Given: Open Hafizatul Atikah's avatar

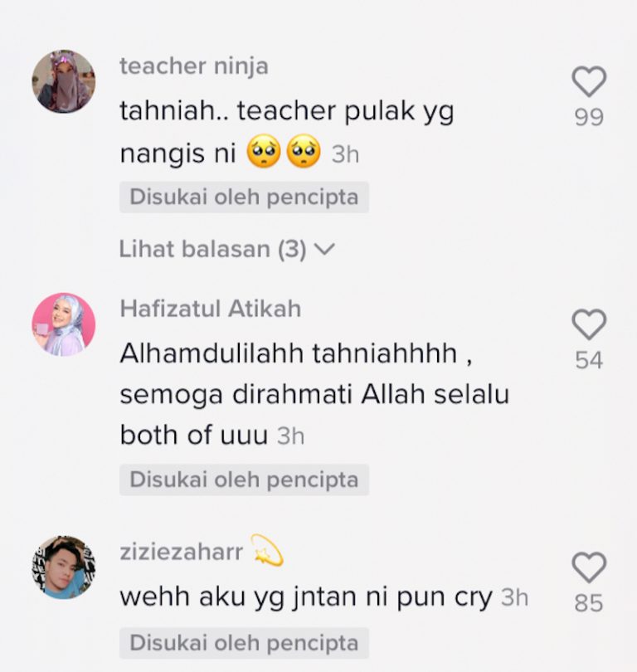Looking at the screenshot, I should point(64,324).
